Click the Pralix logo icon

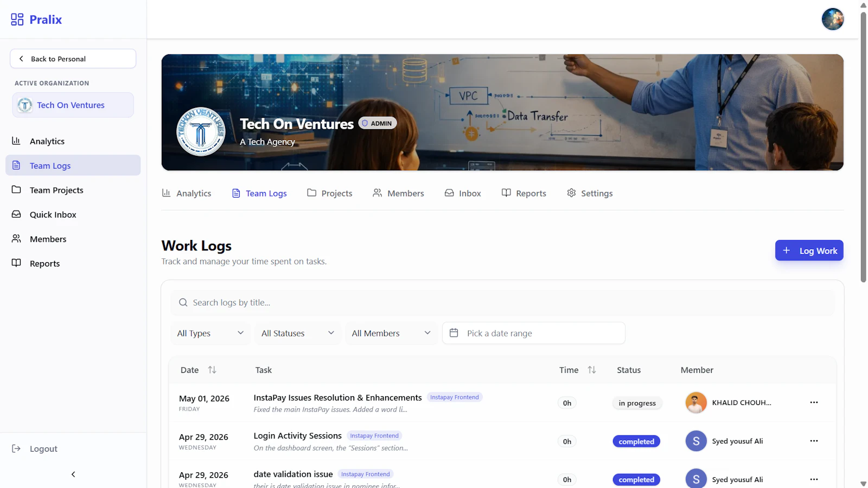(x=17, y=20)
